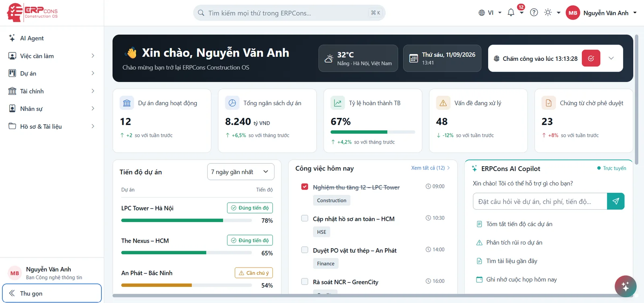The image size is (644, 303).
Task: Click the Chứng từ chờ phê duyệt document icon
Action: [x=549, y=103]
